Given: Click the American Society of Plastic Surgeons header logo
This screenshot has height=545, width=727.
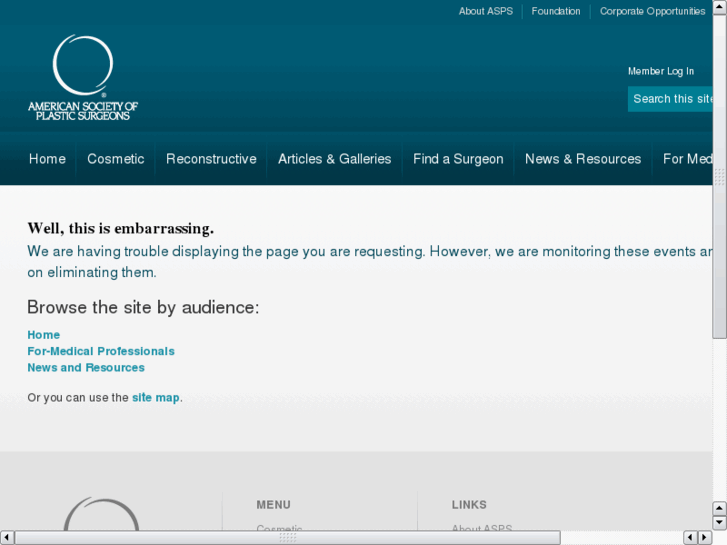Looking at the screenshot, I should click(x=83, y=79).
